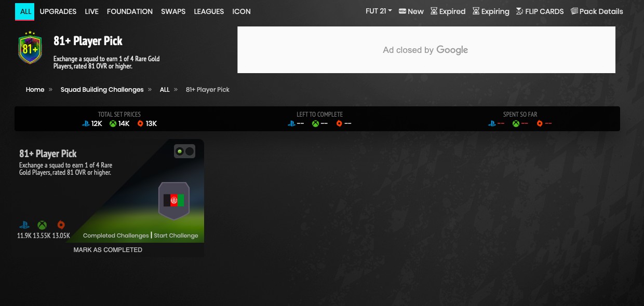Toggle the view switch on challenge card
This screenshot has height=306, width=644.
(x=184, y=151)
